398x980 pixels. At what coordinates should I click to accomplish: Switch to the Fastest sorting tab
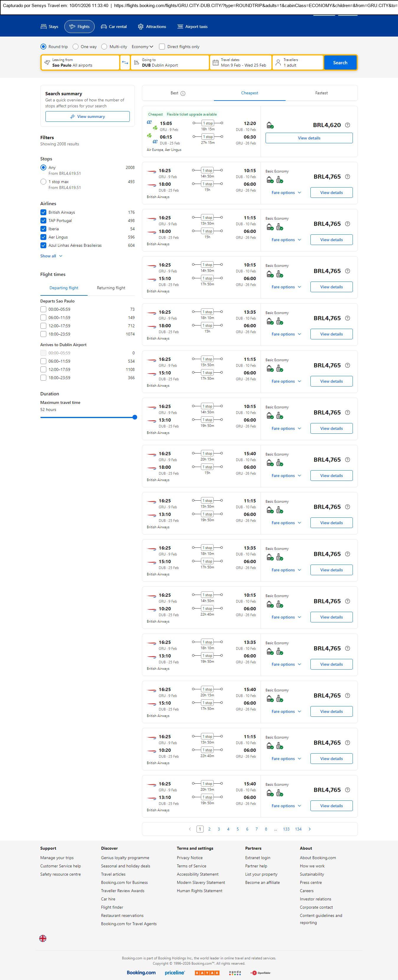pyautogui.click(x=321, y=93)
